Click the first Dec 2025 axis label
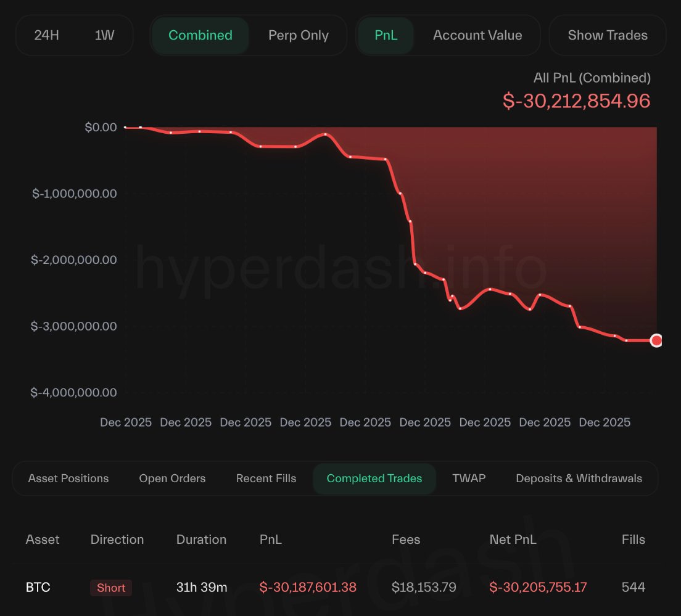Image resolution: width=681 pixels, height=616 pixels. (126, 422)
